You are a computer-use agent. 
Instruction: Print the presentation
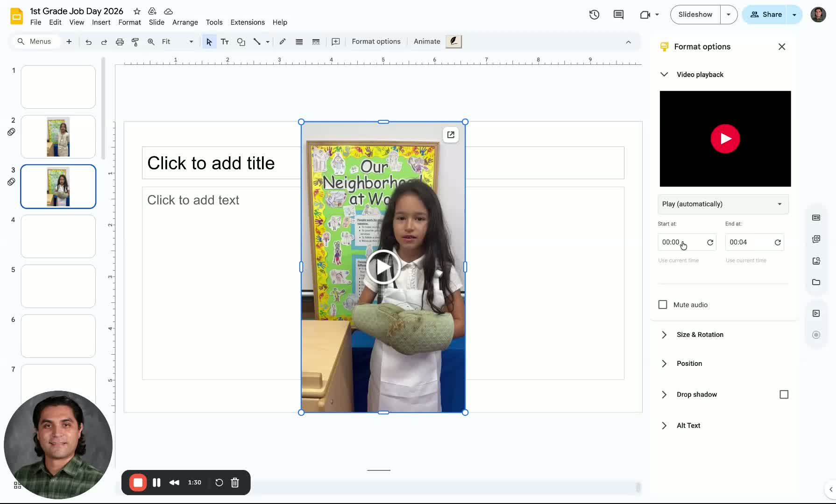(x=120, y=42)
